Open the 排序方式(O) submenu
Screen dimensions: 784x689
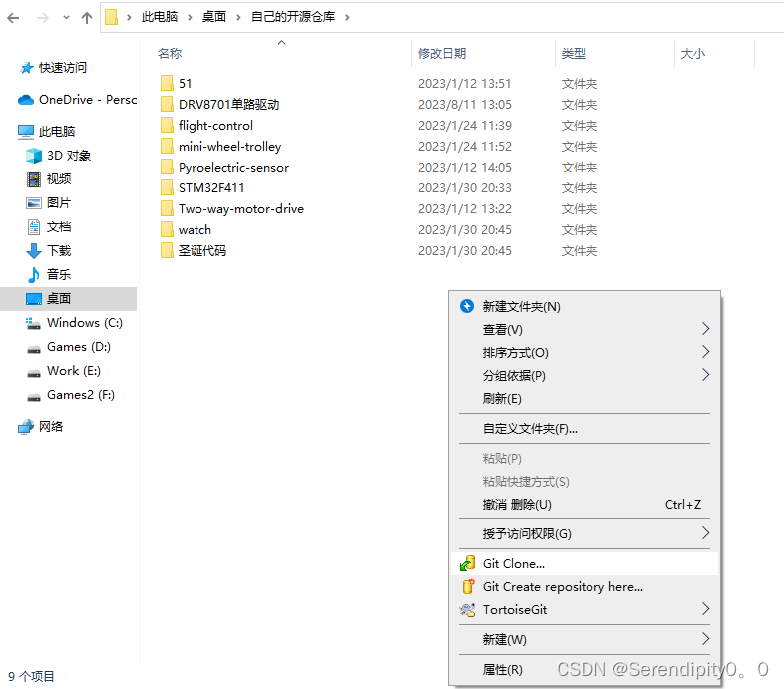coord(584,353)
